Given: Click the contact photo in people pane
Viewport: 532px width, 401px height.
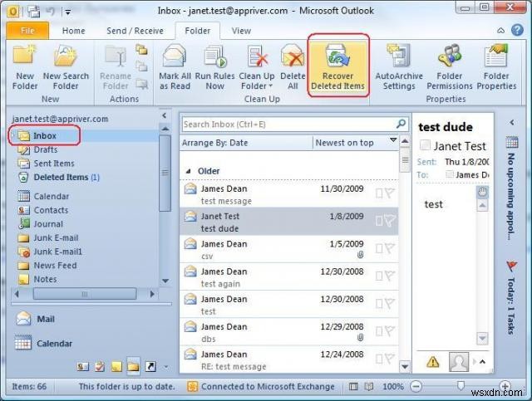Looking at the screenshot, I should pyautogui.click(x=459, y=362).
